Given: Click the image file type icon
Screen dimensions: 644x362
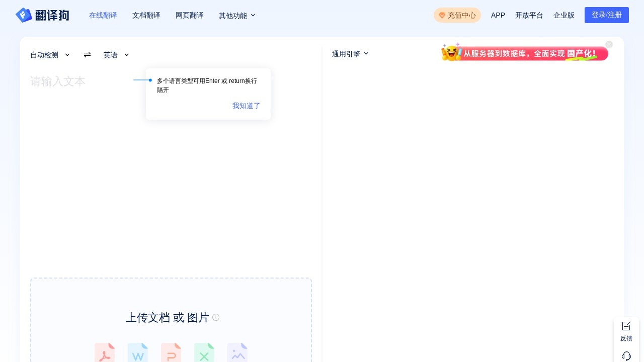Looking at the screenshot, I should click(x=237, y=352).
